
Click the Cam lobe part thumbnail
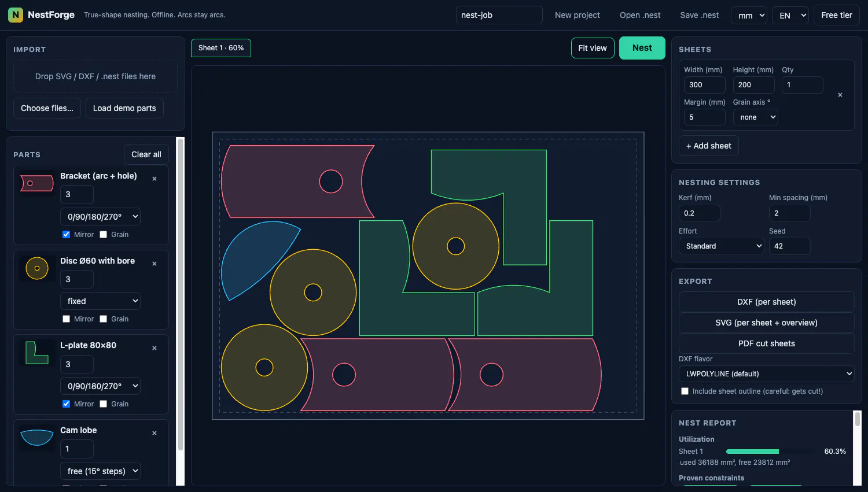click(x=37, y=437)
